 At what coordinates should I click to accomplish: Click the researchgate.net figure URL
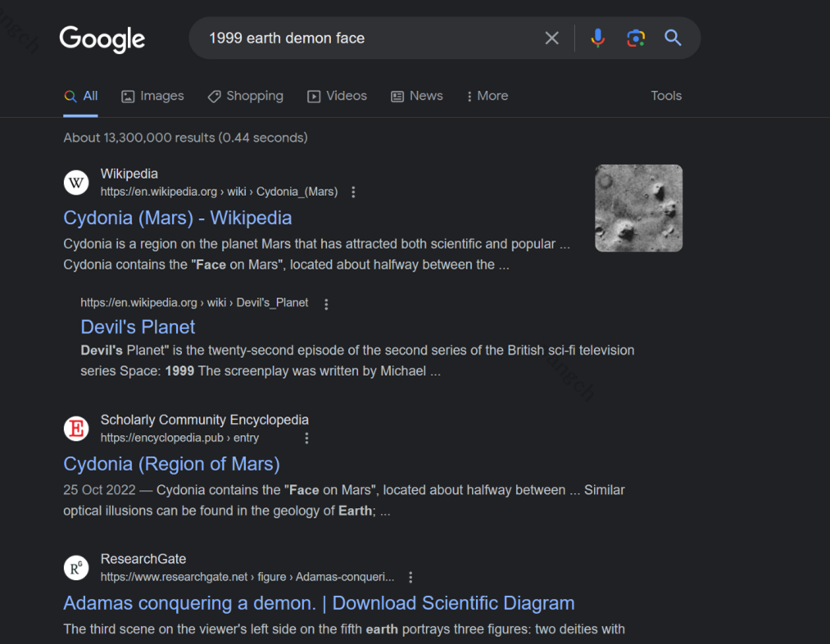[x=247, y=577]
